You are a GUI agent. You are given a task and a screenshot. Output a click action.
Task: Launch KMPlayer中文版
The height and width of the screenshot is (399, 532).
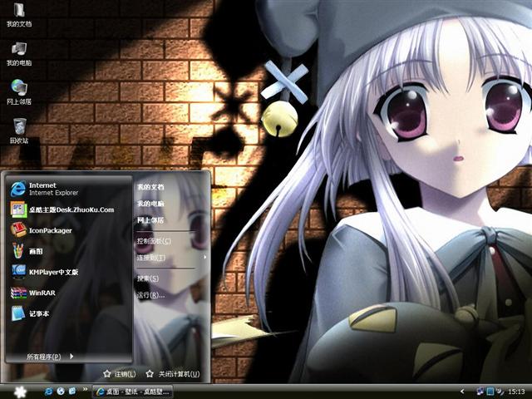[x=68, y=272]
